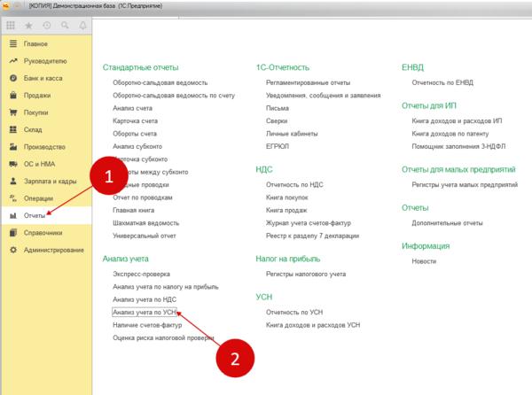Open Отчетность по НДС
Viewport: 532px width, 395px height.
tap(294, 184)
